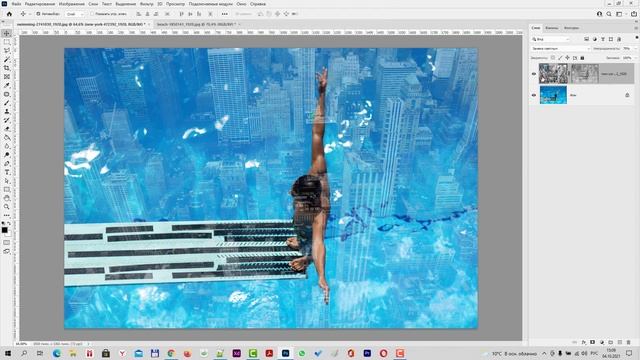The image size is (640, 360).
Task: Switch to the Channels panel tab
Action: coord(551,28)
